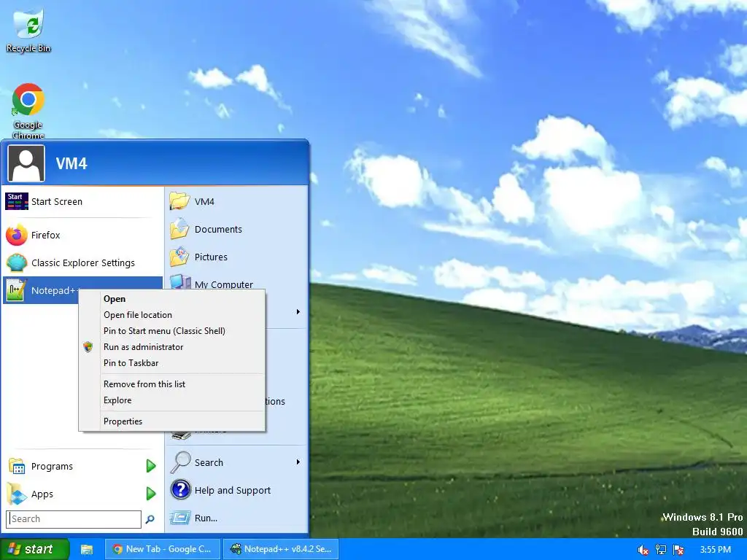Launch Firefox from the start menu

point(82,235)
